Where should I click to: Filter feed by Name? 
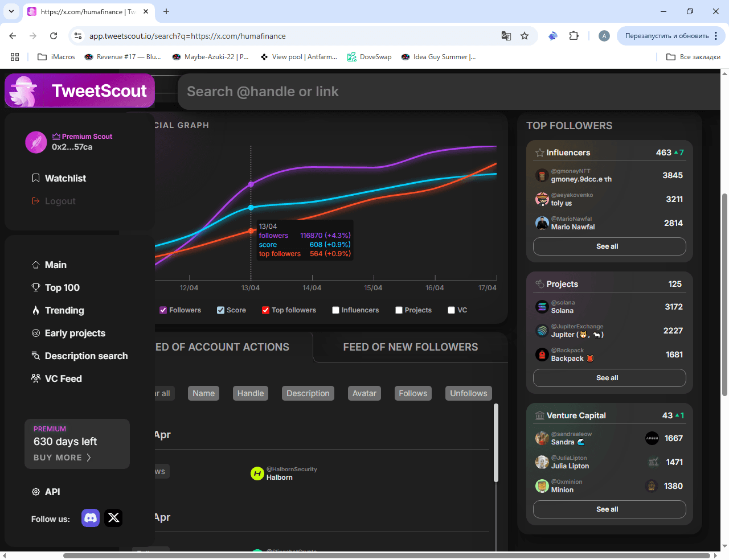click(203, 393)
